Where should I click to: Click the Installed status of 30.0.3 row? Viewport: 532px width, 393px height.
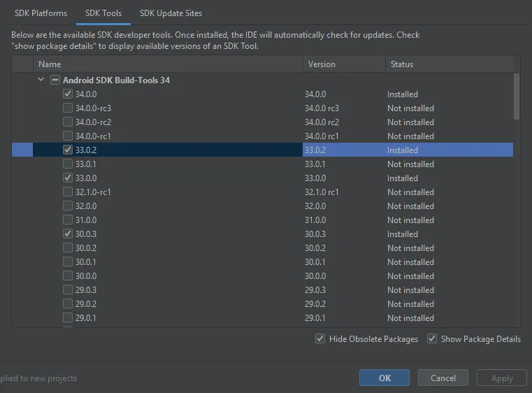point(403,234)
